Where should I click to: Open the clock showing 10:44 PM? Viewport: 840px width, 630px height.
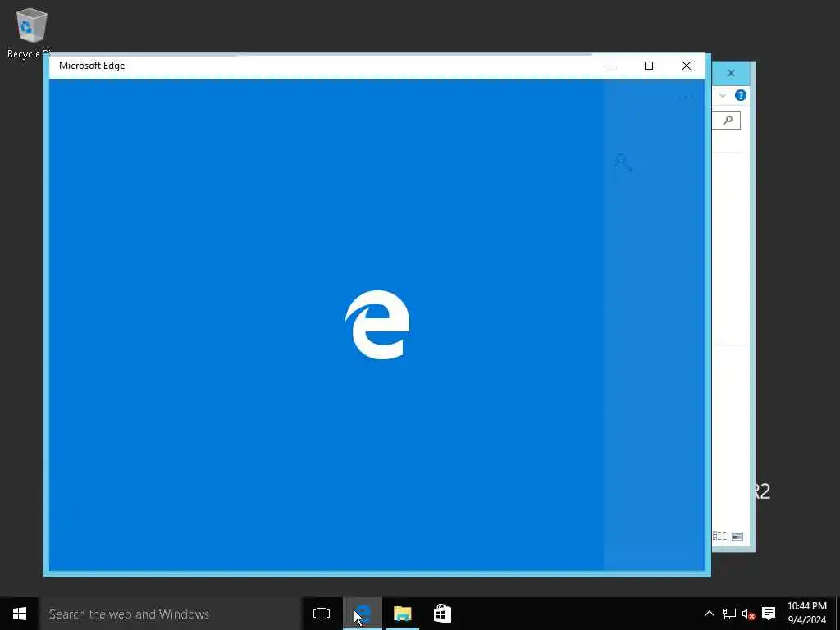pyautogui.click(x=807, y=614)
